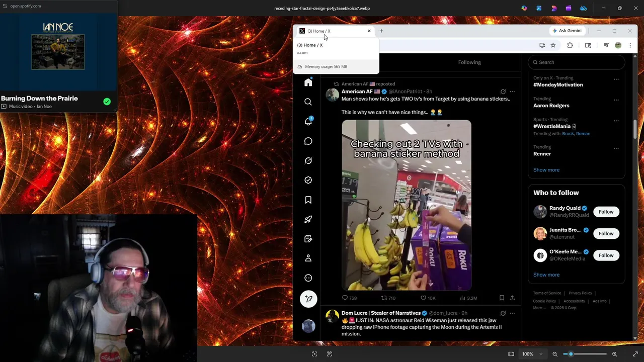Viewport: 644px width, 362px height.
Task: Enter fullscreen in Photos viewer
Action: (x=635, y=354)
